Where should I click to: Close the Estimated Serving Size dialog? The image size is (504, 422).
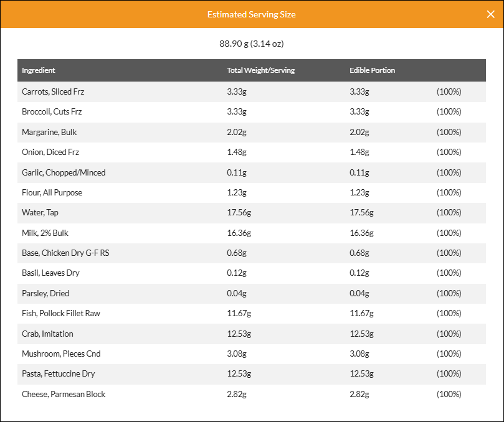pos(490,14)
